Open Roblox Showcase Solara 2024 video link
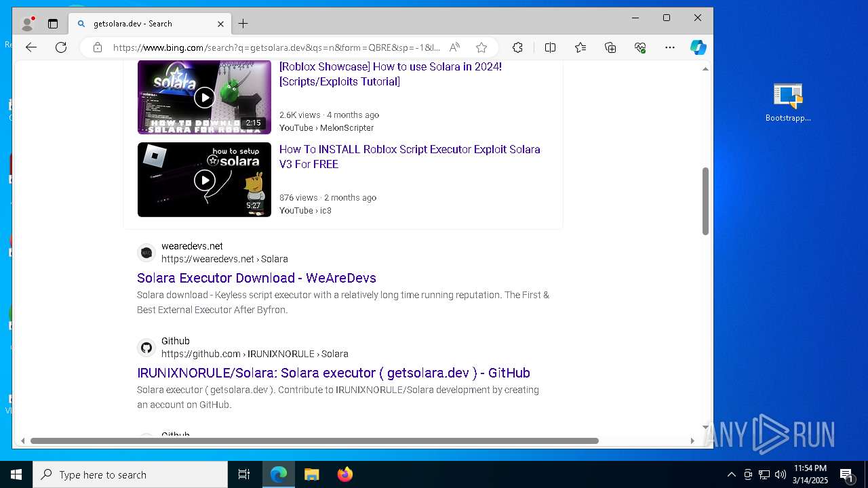Screen dimensions: 868x488 [391, 74]
